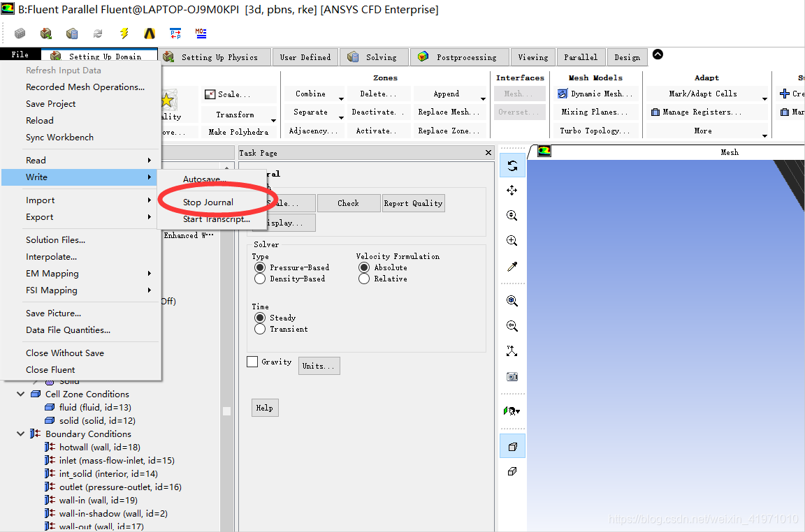The image size is (805, 532).
Task: Open the Units dialog button
Action: pos(319,366)
